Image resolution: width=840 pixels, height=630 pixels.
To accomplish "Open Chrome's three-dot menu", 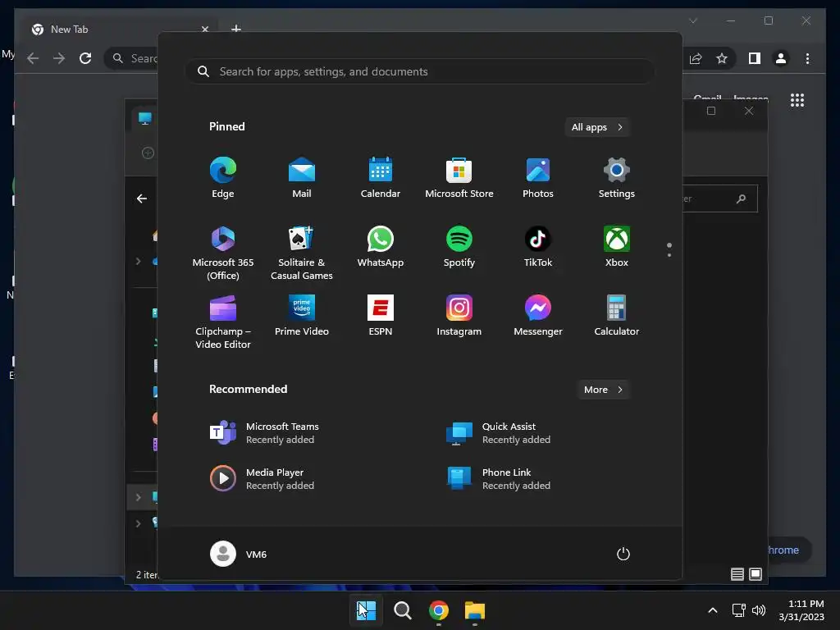I will point(807,58).
